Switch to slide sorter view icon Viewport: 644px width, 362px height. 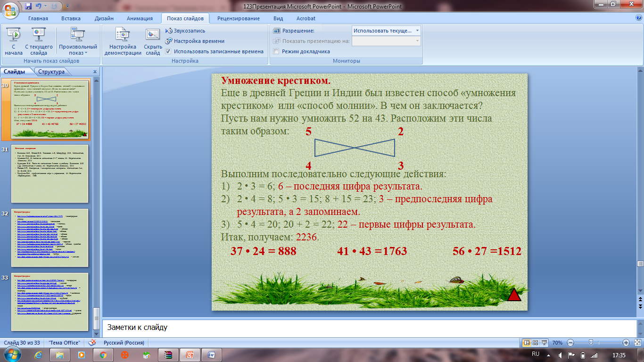[535, 342]
